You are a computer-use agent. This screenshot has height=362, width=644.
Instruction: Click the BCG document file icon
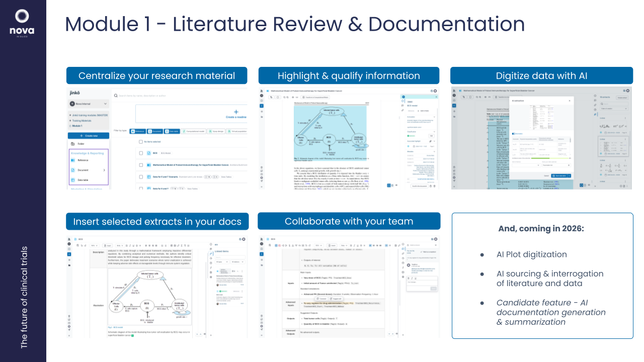coord(149,153)
